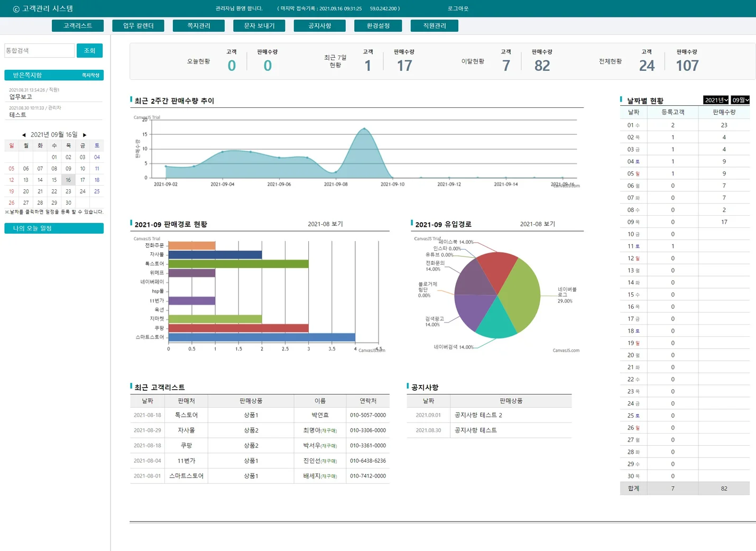Viewport: 756px width, 551px height.
Task: Open the 업무 칼렌더 navigation menu
Action: click(x=139, y=26)
